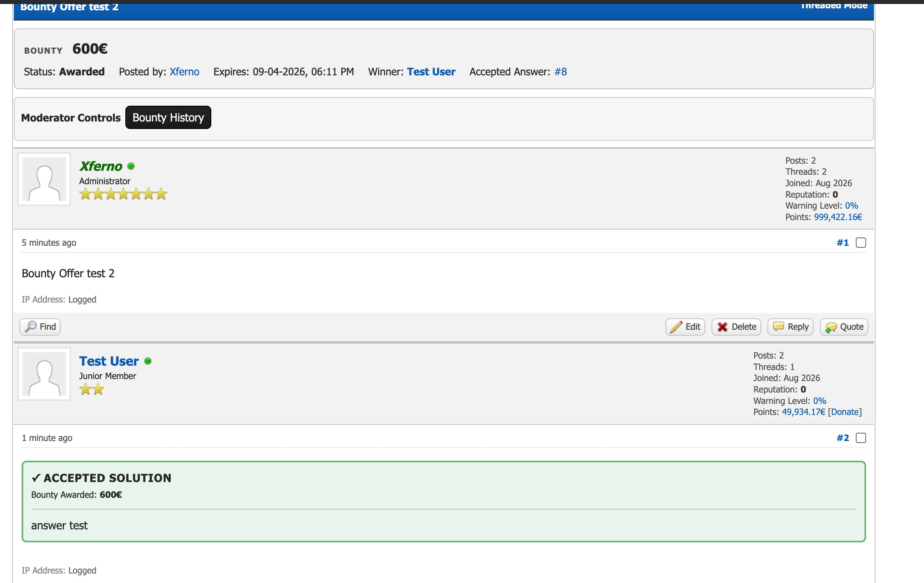Screen dimensions: 924x583
Task: Delete post #1
Action: pos(736,327)
